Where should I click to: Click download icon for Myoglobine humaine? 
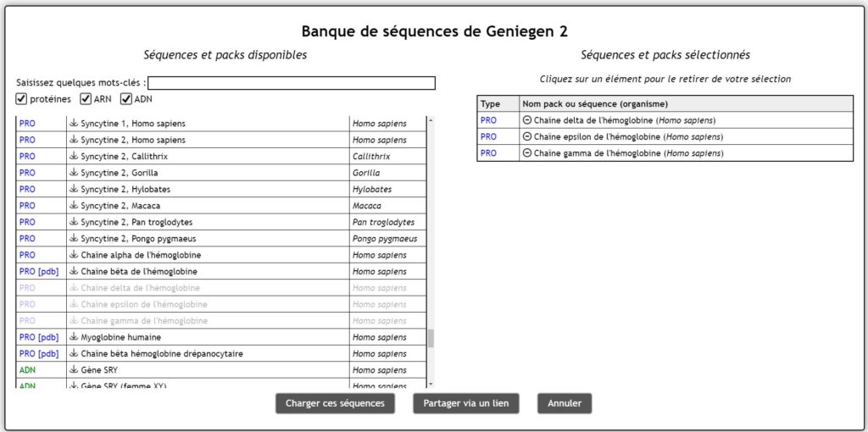74,337
